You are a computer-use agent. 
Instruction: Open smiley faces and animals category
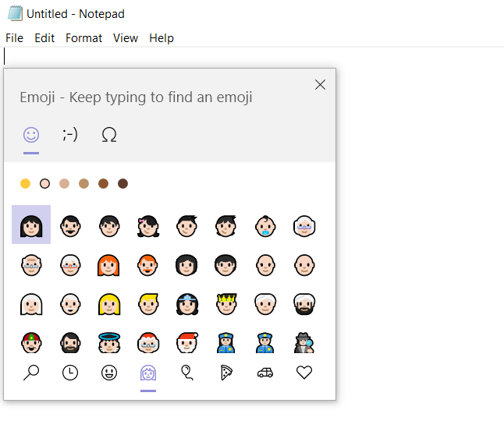coord(109,373)
